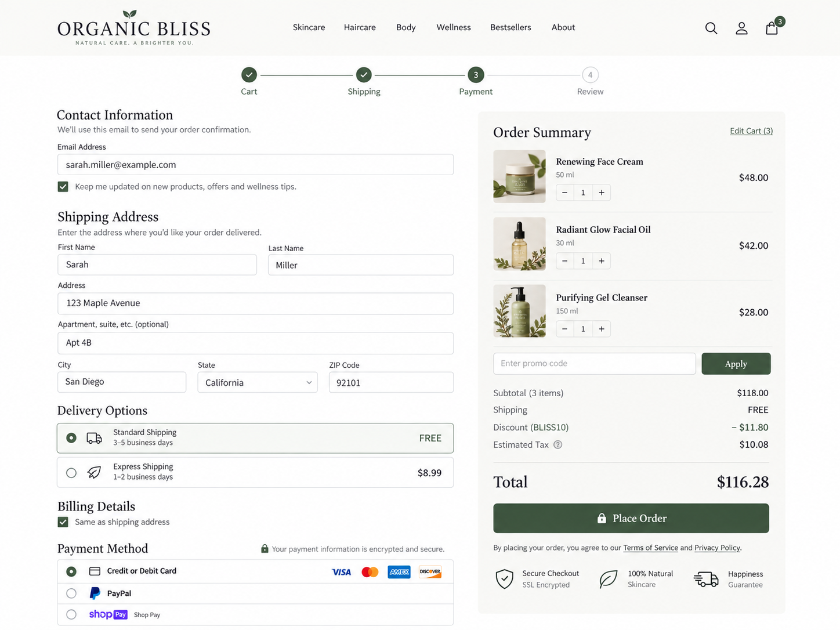Viewport: 840px width, 630px height.
Task: Click the First Name field
Action: 157,265
